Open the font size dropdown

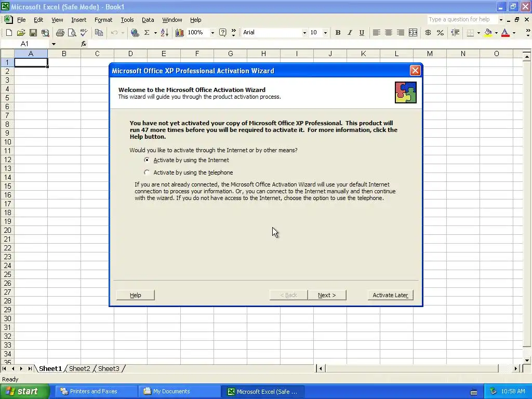tap(325, 33)
